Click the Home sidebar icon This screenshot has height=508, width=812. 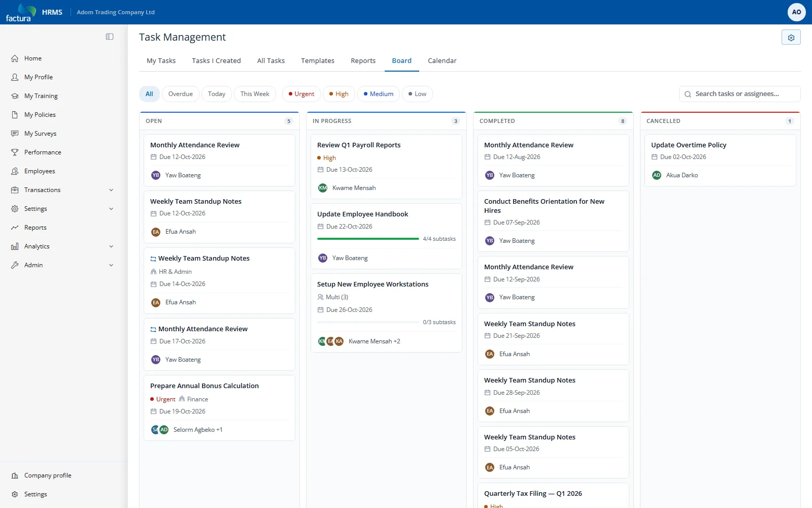[x=15, y=58]
